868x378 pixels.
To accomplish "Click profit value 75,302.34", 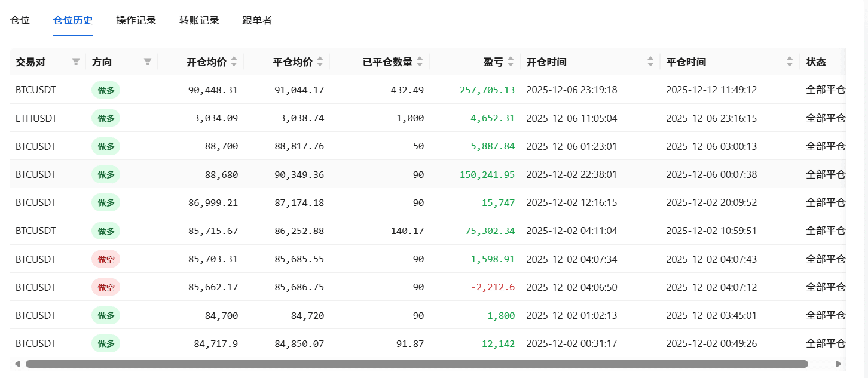I will tap(490, 231).
